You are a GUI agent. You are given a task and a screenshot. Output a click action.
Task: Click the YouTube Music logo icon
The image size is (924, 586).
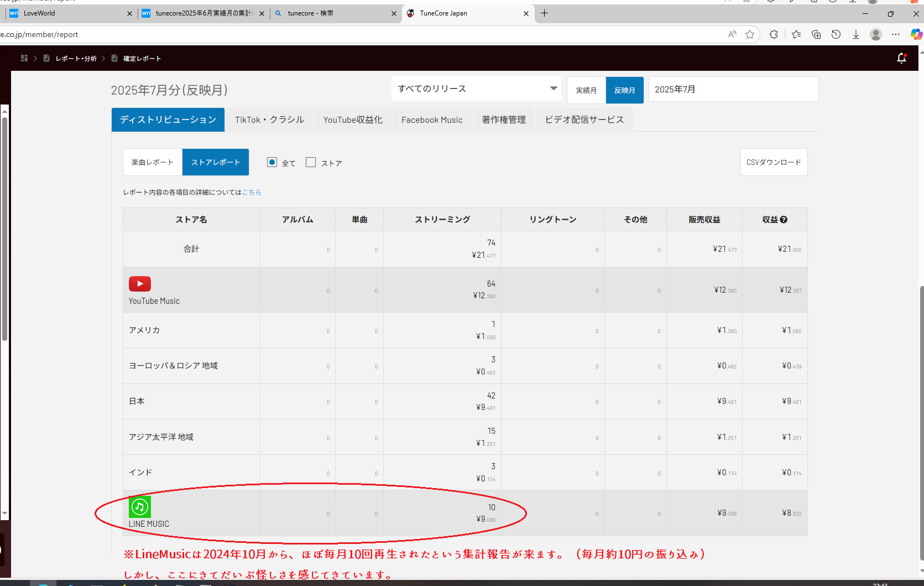coord(140,284)
